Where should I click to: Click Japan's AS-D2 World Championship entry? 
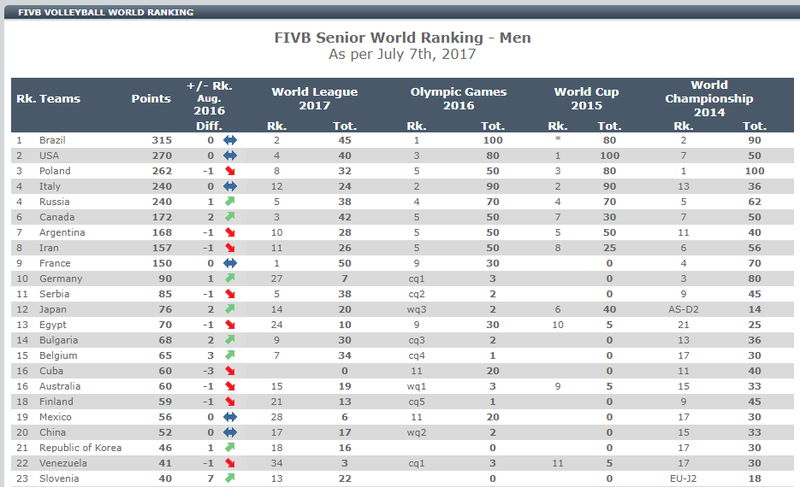(683, 310)
